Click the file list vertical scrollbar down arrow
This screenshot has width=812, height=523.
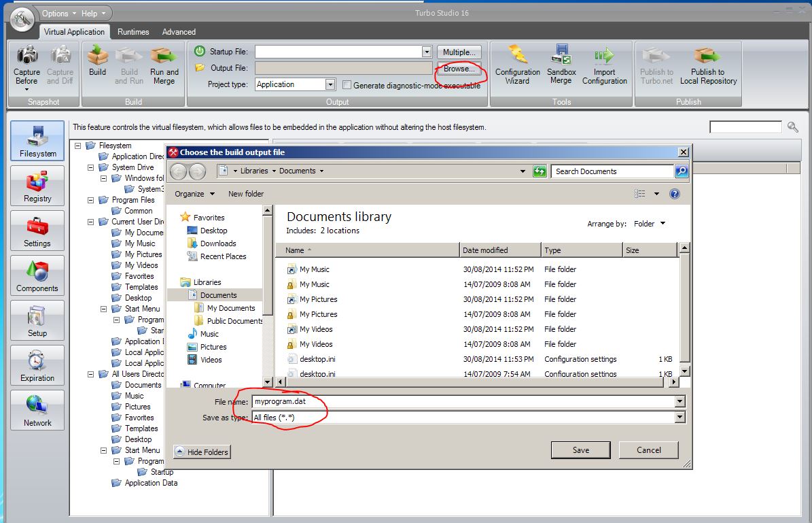coord(685,371)
